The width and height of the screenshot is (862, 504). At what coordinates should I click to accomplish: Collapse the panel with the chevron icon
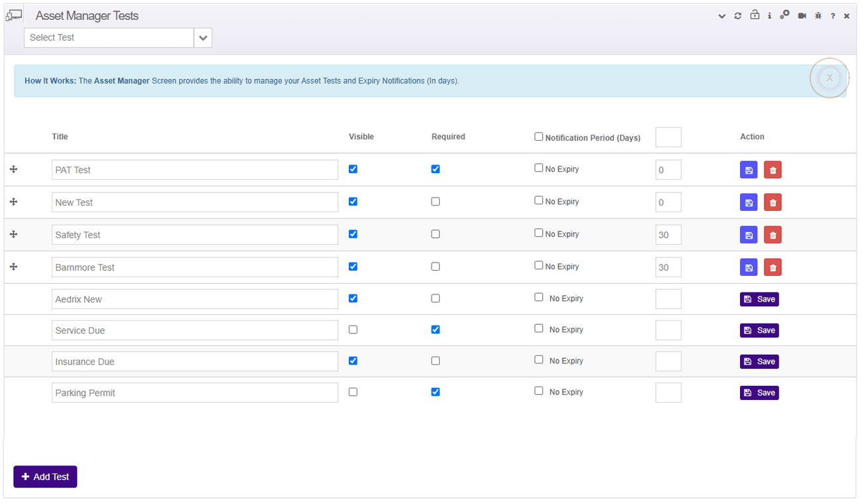click(721, 15)
